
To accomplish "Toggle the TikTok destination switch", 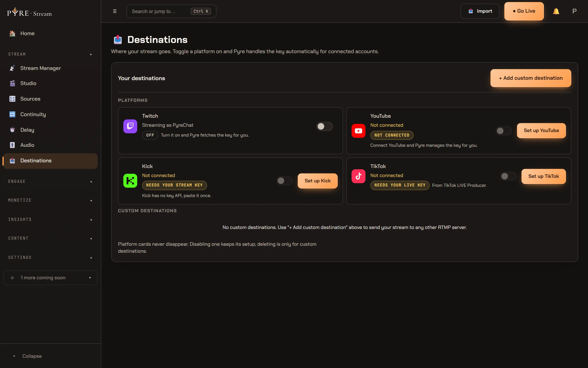I will pyautogui.click(x=508, y=176).
